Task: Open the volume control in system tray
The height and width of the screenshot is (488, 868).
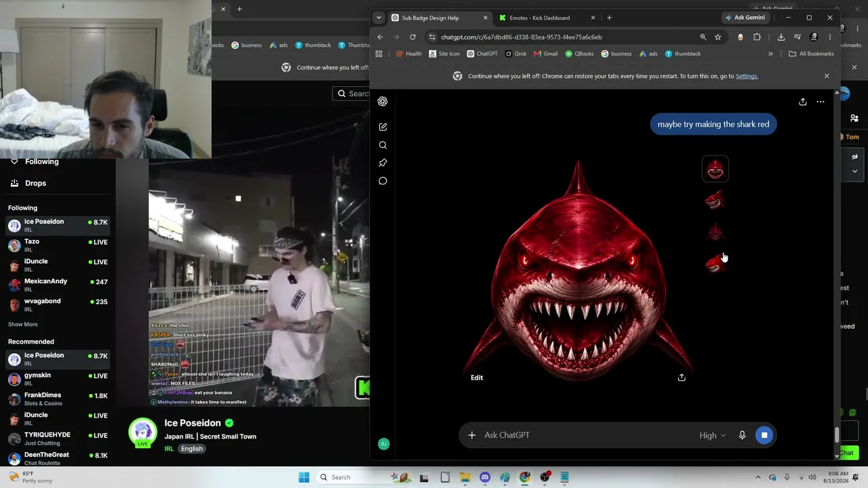Action: pos(812,477)
